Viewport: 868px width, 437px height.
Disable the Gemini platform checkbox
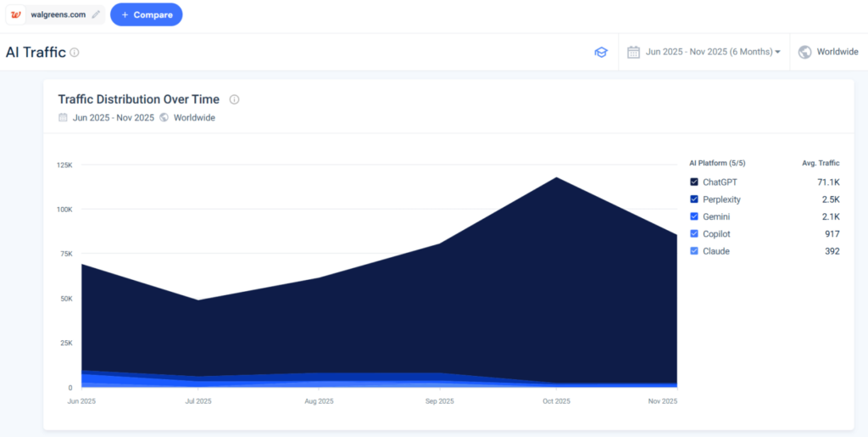click(694, 217)
